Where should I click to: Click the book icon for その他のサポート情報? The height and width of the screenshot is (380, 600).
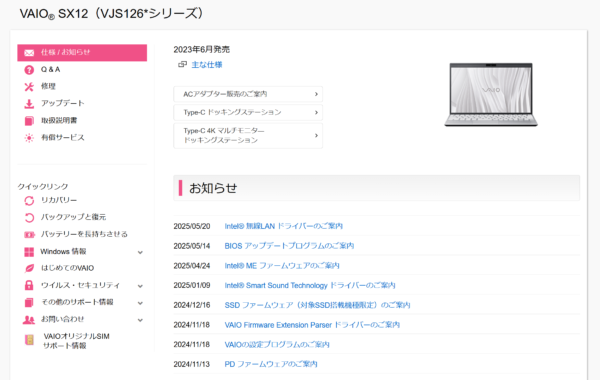pyautogui.click(x=29, y=302)
